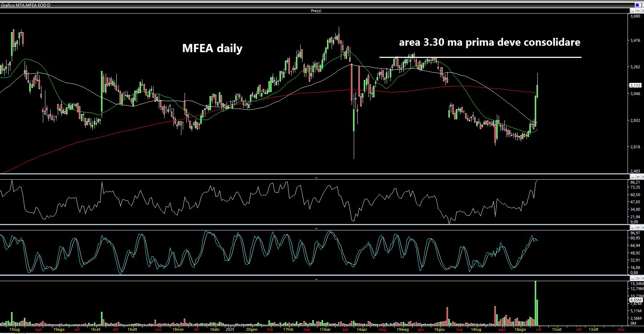Minimize the stochastic panel with 96,97 scale

[x=632, y=228]
